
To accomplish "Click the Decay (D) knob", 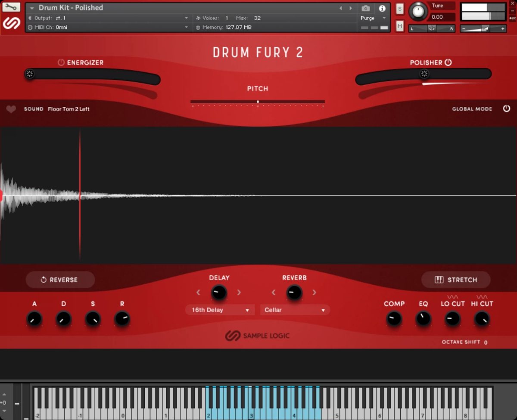I will click(63, 319).
